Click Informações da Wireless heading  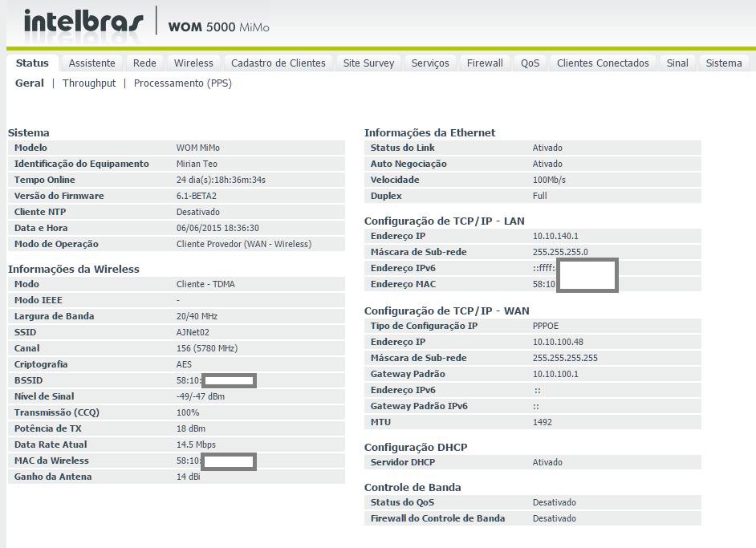pos(74,270)
